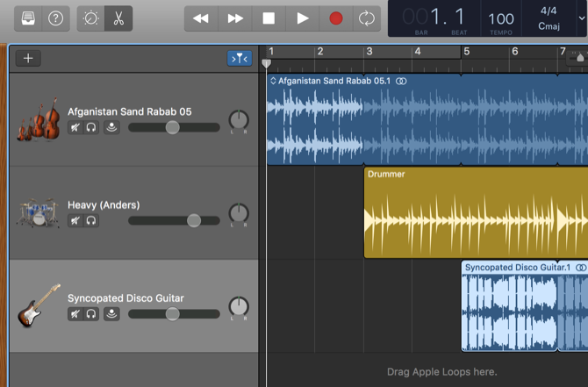Open the 4/4 Cmaj key signature menu
Viewport: 588px width, 387px height.
(x=549, y=18)
